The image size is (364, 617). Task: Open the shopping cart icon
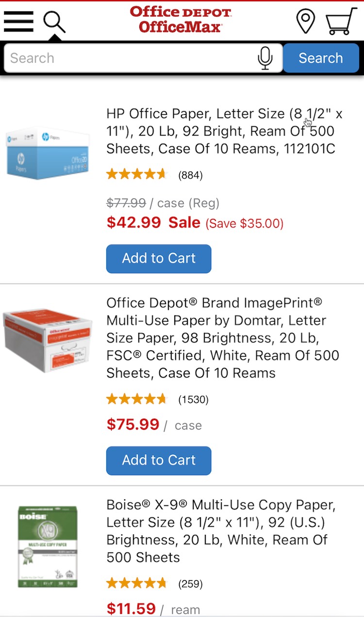click(341, 21)
